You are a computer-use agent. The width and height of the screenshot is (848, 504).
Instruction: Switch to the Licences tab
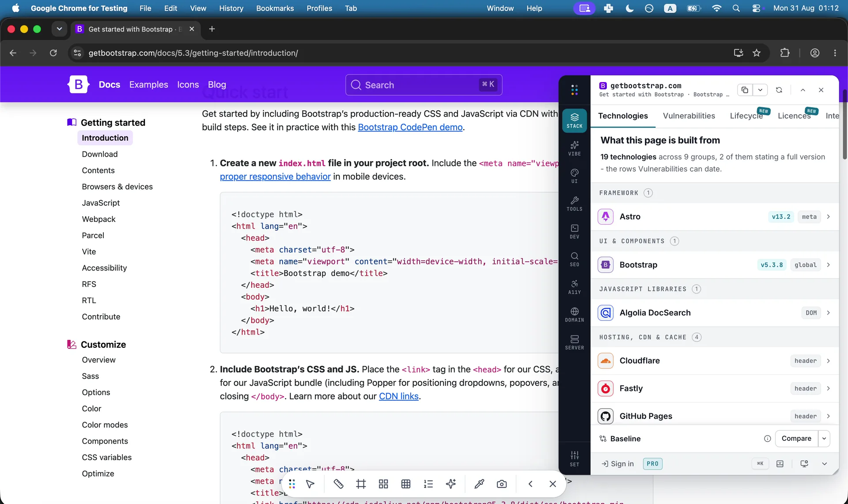click(794, 116)
